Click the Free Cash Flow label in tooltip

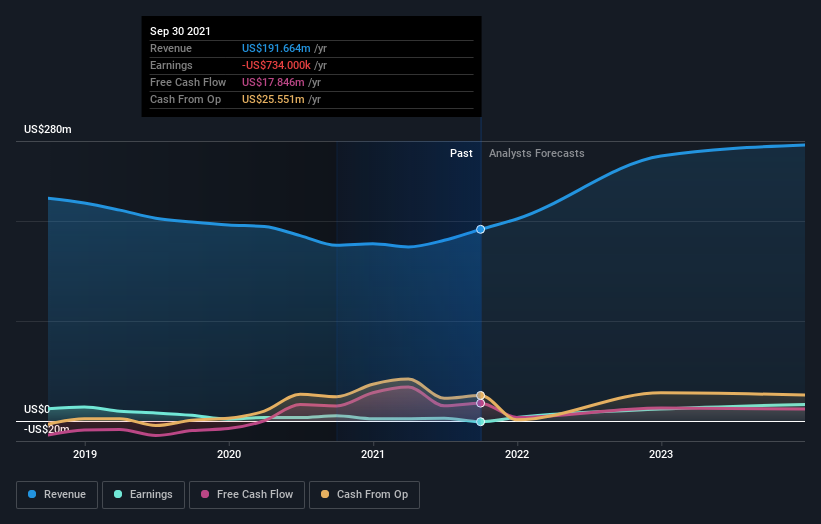coord(188,82)
